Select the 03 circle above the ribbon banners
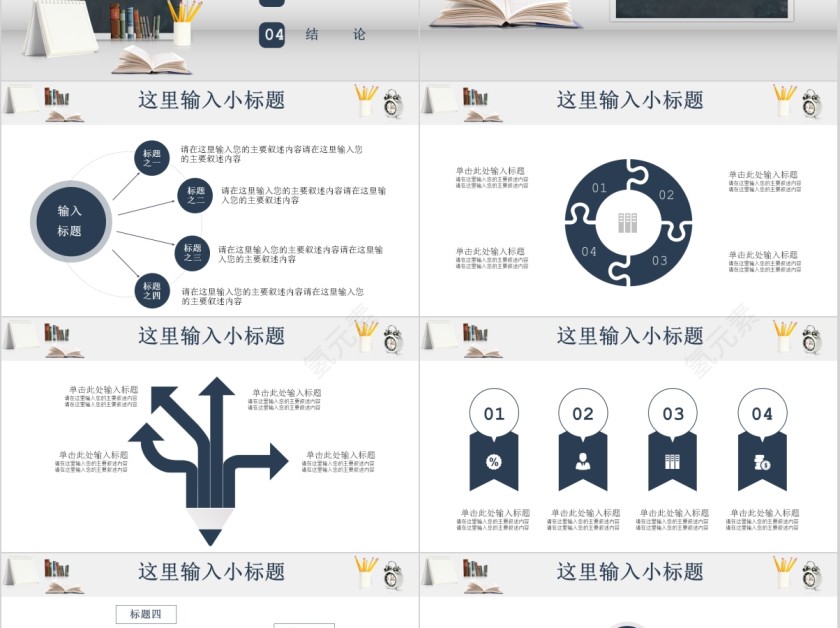 pos(673,413)
